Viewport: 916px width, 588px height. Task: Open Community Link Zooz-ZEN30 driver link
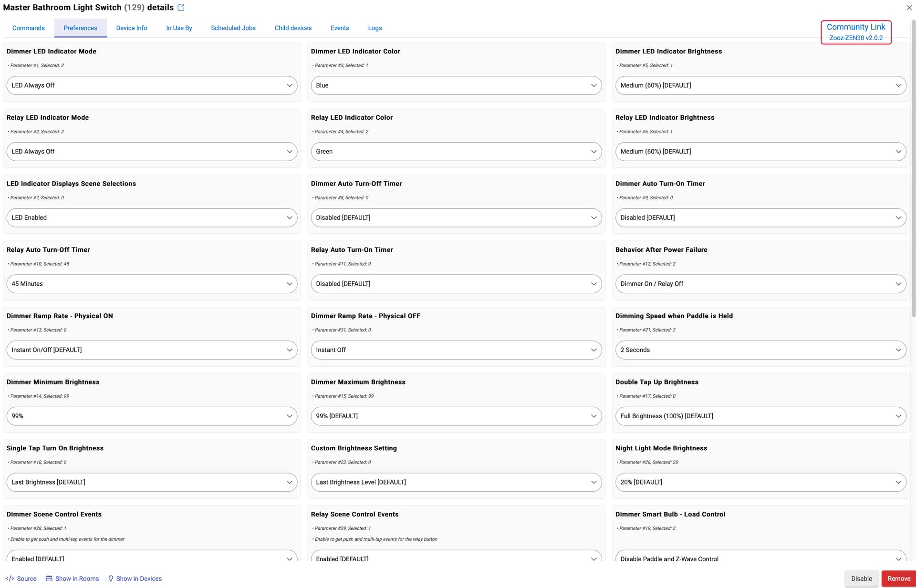point(856,32)
